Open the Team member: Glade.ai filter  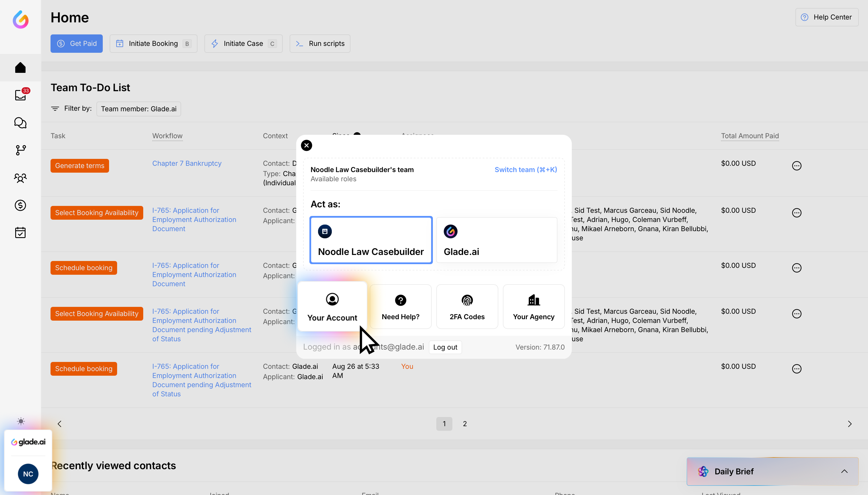coord(138,109)
